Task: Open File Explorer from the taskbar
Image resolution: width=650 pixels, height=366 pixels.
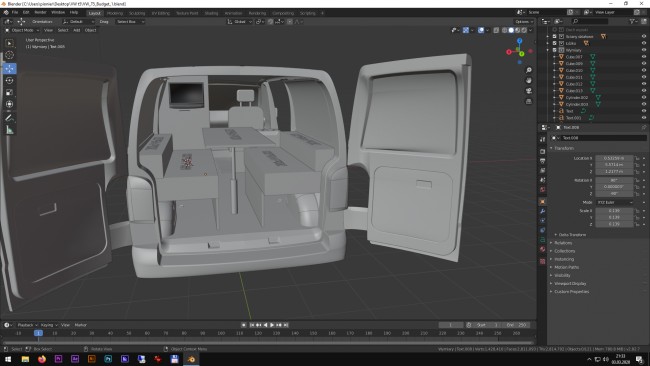Action: (x=25, y=359)
